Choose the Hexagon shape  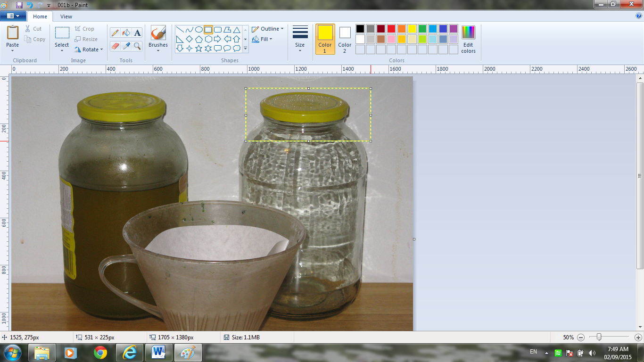[x=208, y=39]
